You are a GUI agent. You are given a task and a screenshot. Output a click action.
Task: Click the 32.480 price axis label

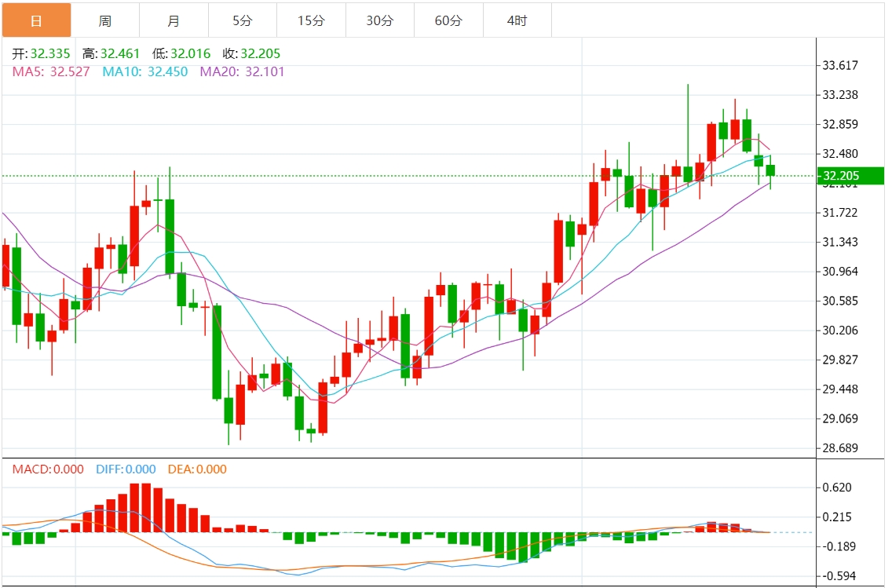pos(839,154)
